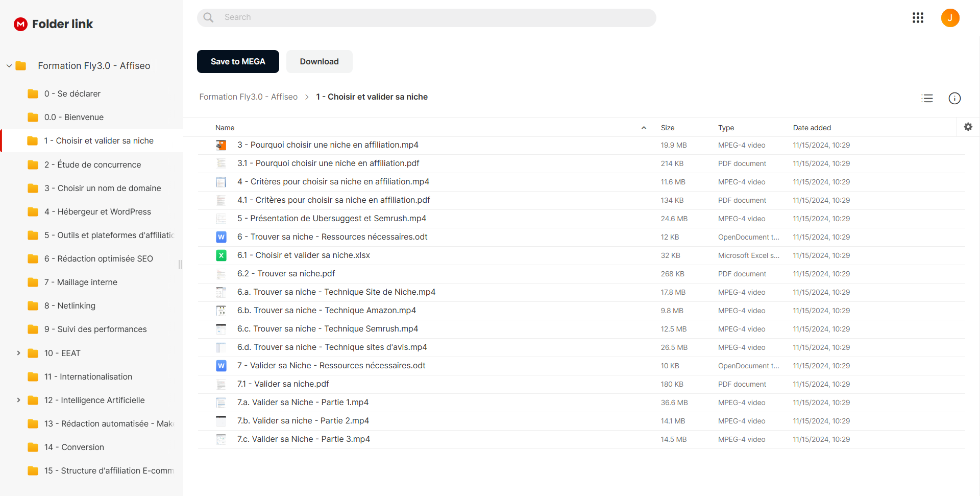Click Excel icon of '6.1 - Choisir et valider sa niche.xlsx'
980x496 pixels.
[221, 255]
